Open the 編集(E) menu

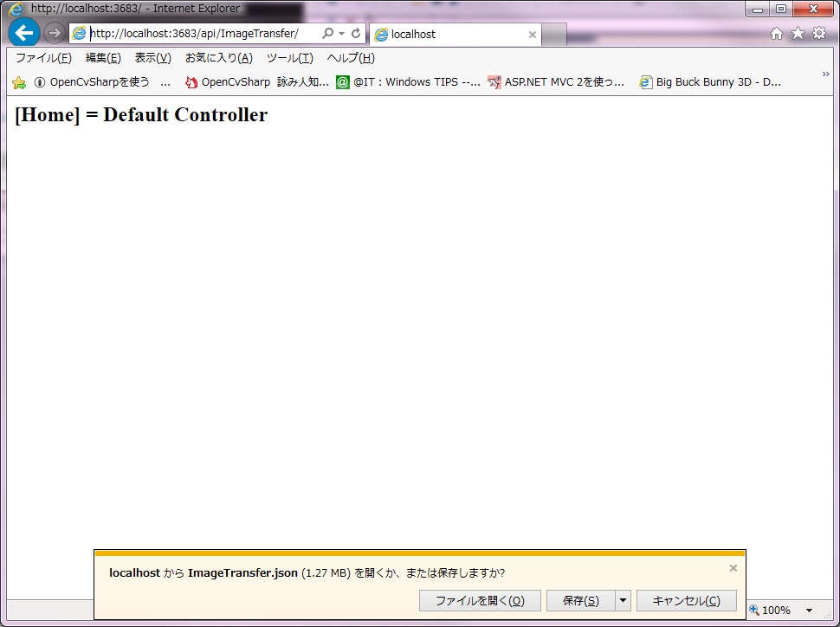103,58
